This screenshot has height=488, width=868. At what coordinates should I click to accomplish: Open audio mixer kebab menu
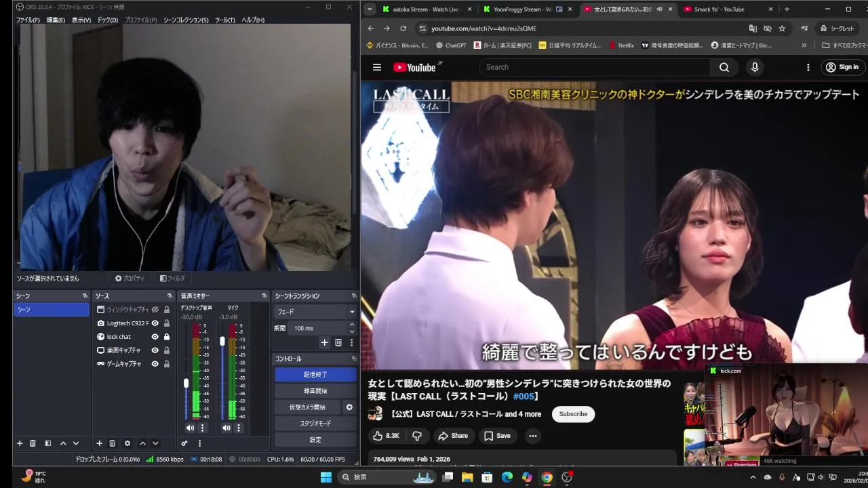coord(199,443)
